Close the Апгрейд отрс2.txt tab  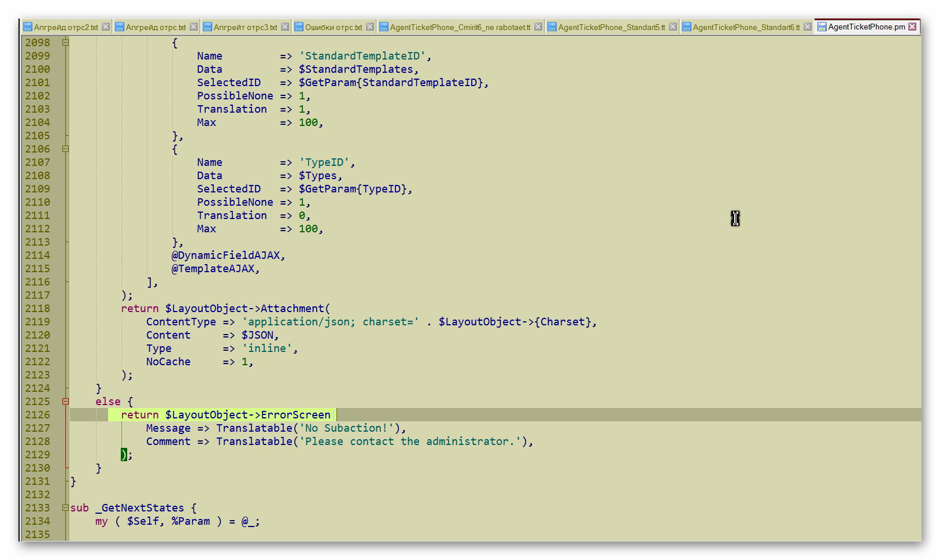pyautogui.click(x=106, y=27)
